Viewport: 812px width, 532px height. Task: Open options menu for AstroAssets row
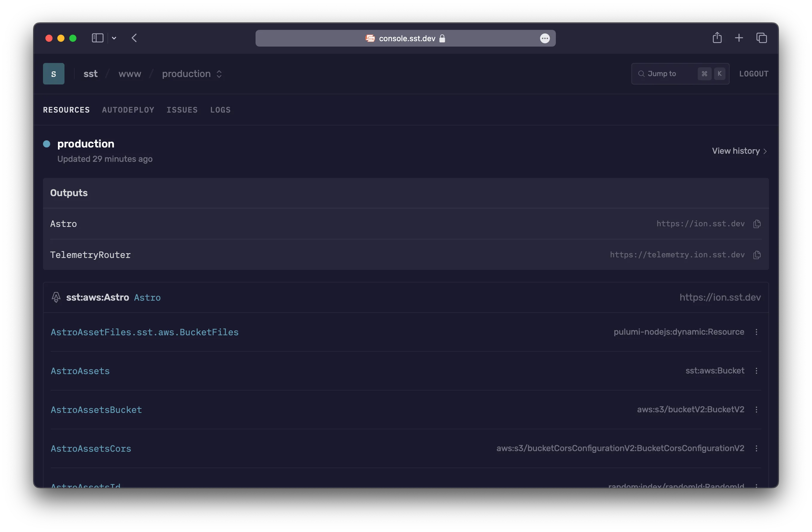(x=756, y=370)
